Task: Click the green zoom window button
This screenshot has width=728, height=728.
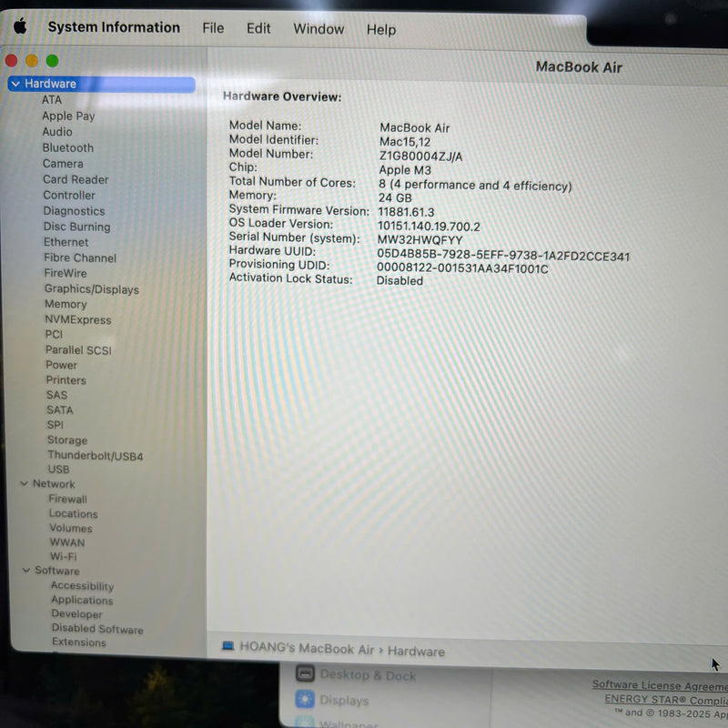Action: pyautogui.click(x=52, y=61)
